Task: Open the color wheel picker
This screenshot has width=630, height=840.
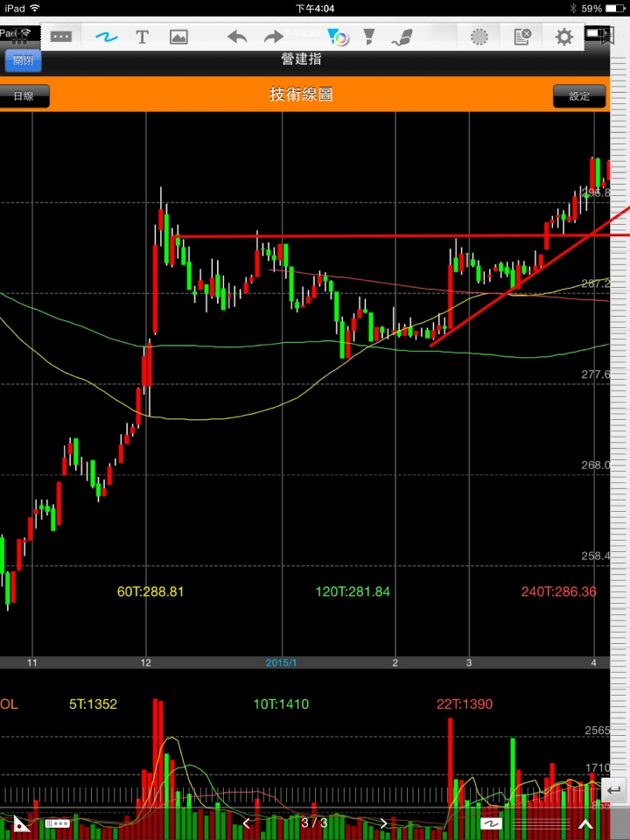Action: tap(339, 38)
